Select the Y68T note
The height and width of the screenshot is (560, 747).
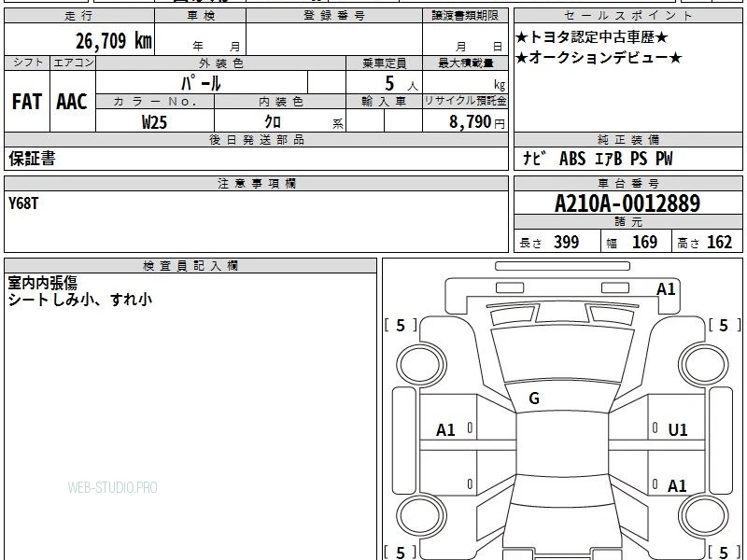(23, 203)
